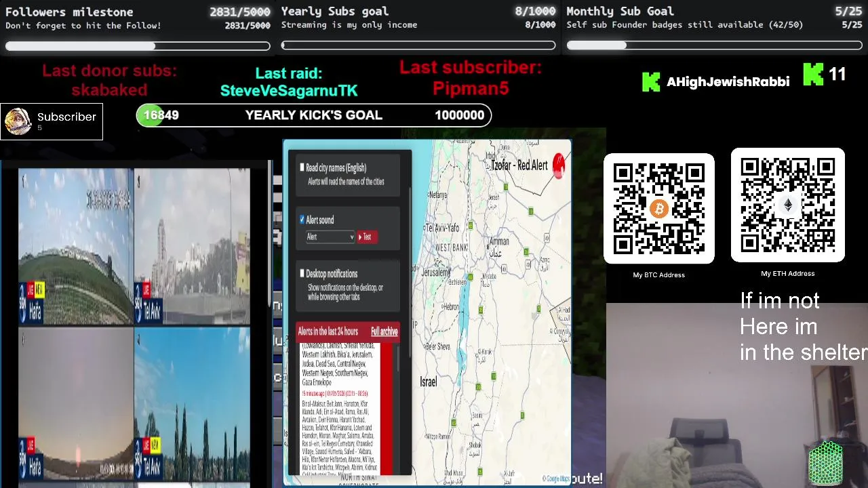
Task: Click the Monthly Sub Goal progress bar
Action: click(x=715, y=45)
